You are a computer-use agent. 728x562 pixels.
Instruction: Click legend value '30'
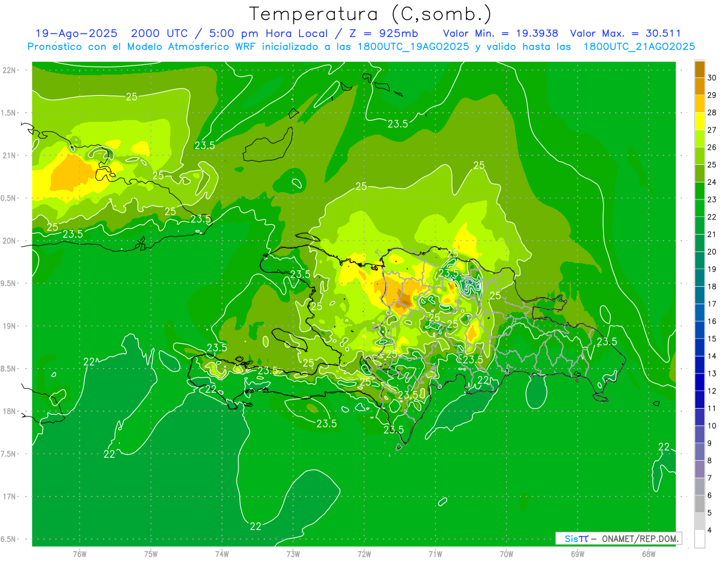pyautogui.click(x=712, y=78)
